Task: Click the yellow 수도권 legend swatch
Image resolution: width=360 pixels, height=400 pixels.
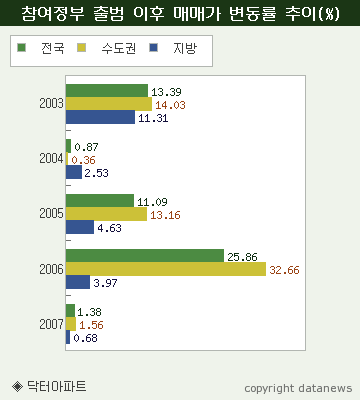Action: (81, 48)
